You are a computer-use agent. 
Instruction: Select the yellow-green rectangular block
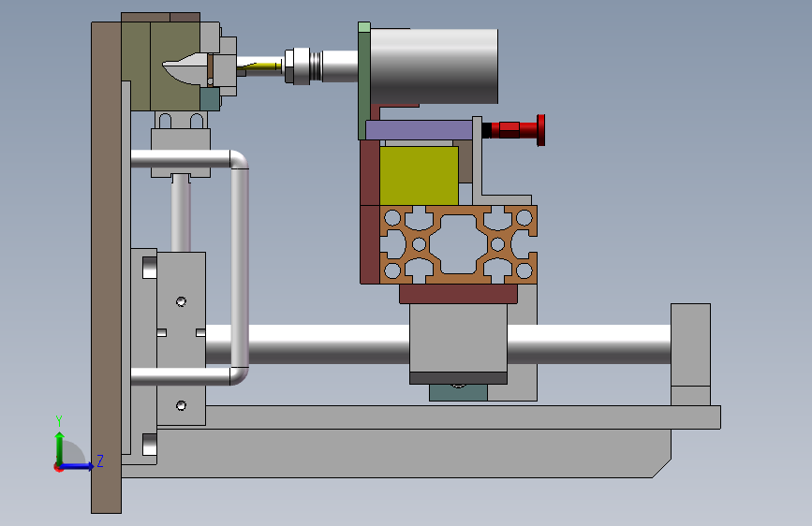(419, 176)
